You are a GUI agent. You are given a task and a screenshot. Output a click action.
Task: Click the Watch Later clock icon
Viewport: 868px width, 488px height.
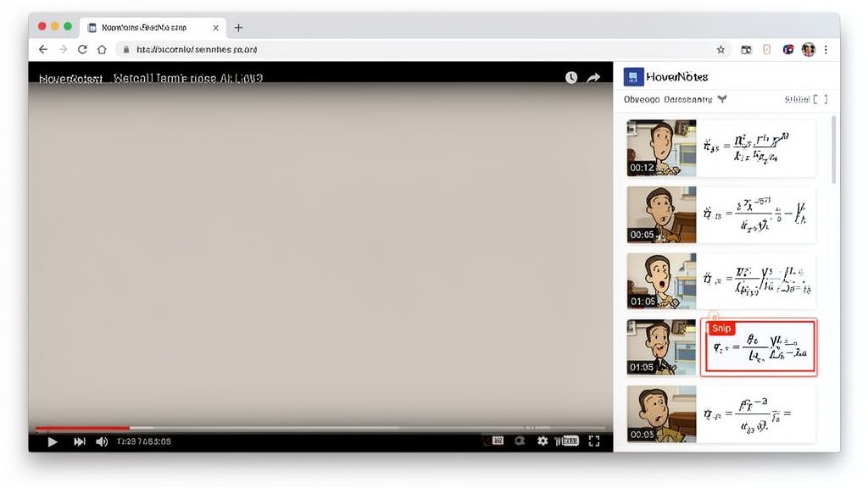pos(571,78)
